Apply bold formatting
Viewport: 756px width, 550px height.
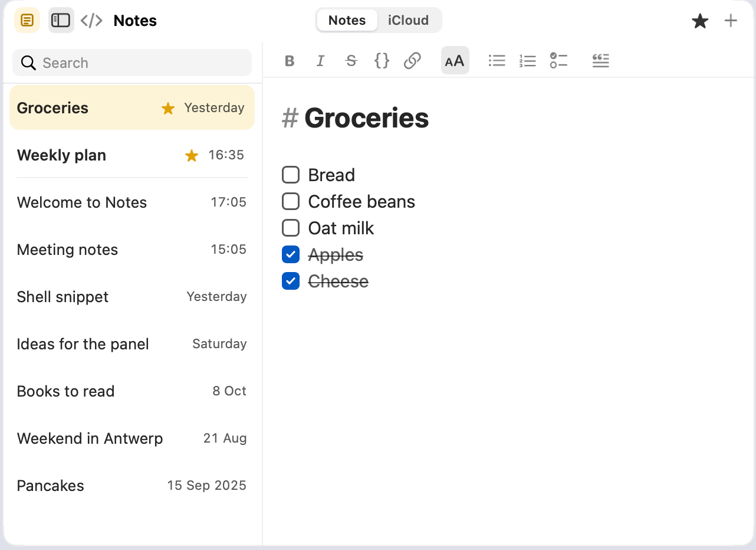tap(290, 61)
